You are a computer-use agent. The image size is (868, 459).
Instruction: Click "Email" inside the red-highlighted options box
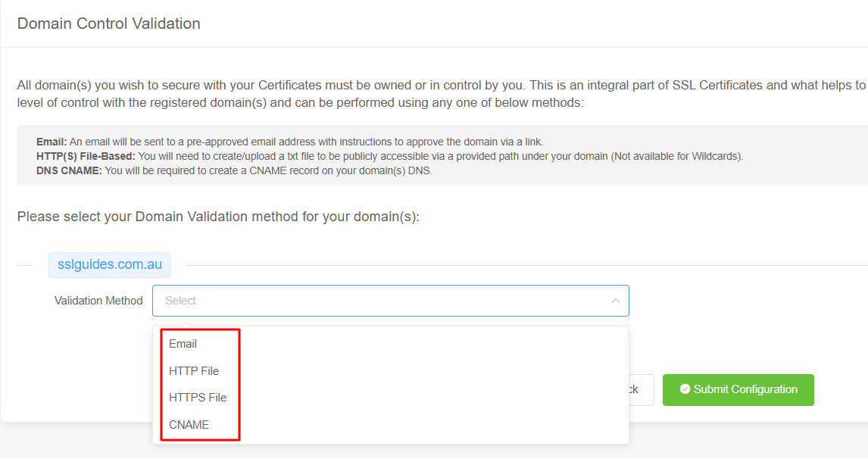[183, 343]
